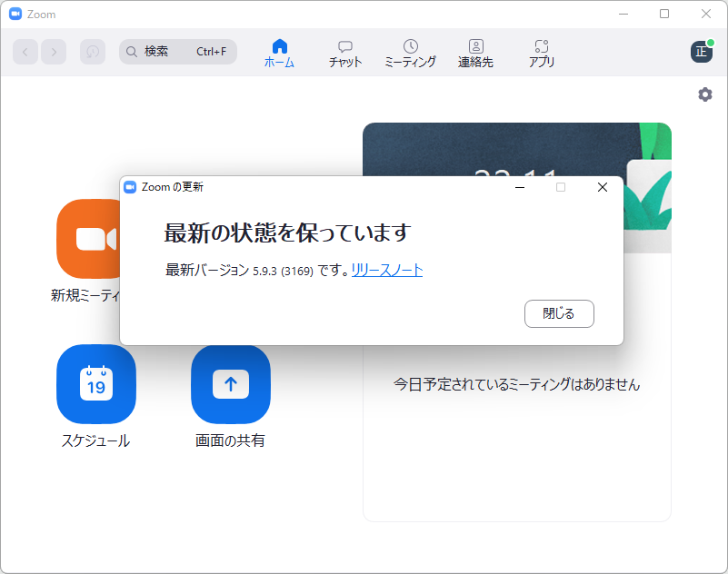Click the Home house icon
Image resolution: width=728 pixels, height=574 pixels.
pos(279,45)
